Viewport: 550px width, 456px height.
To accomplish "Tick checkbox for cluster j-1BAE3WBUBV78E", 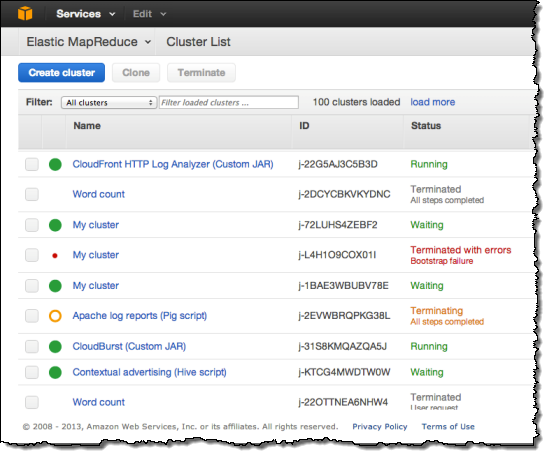I will (32, 286).
